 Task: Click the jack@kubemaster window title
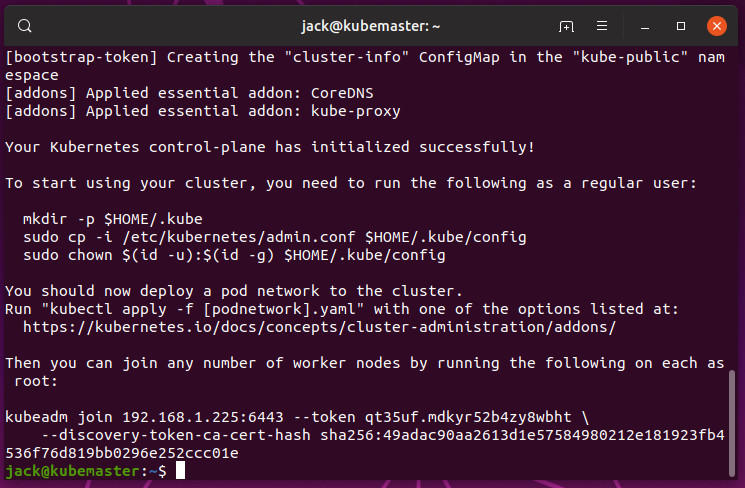tap(371, 26)
